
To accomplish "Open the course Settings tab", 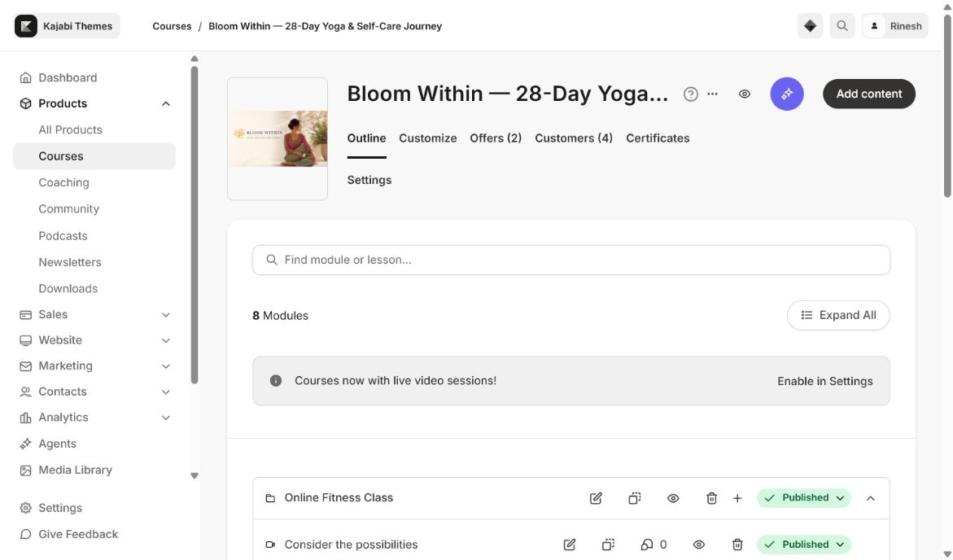I will point(369,180).
